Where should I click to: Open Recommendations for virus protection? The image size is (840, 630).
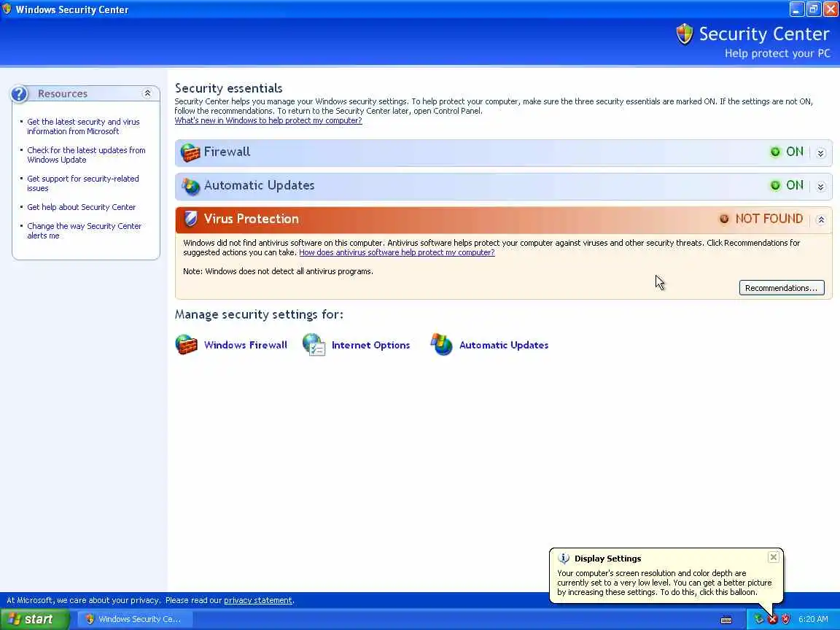(x=782, y=288)
